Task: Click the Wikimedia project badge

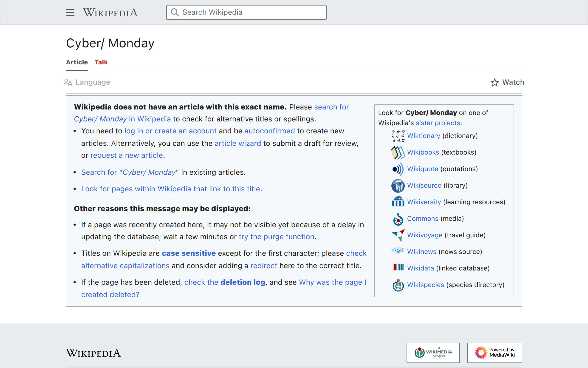Action: point(433,353)
